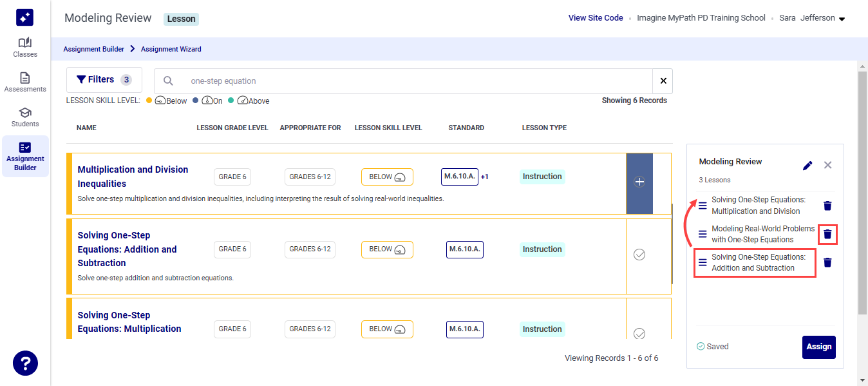Click the 3 Lessons count in panel
The image size is (868, 386).
coord(715,180)
